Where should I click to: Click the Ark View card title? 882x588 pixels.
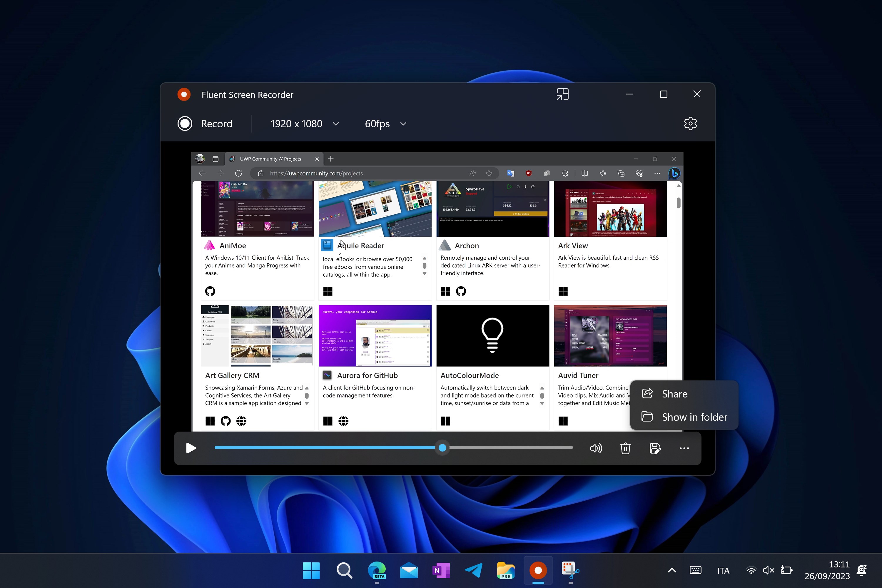[x=573, y=245]
